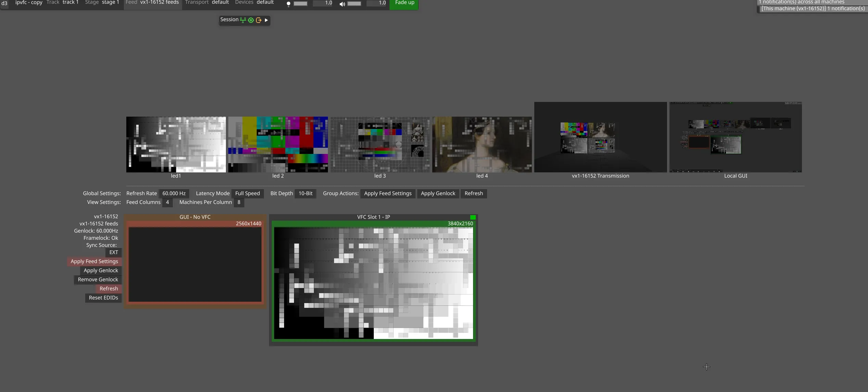Select the Feed dropdown menu item
The image size is (868, 392).
[x=131, y=2]
